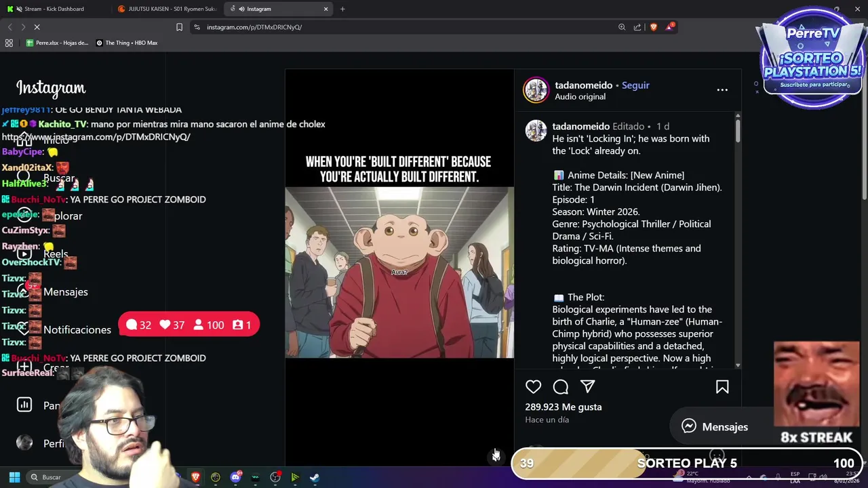Open the Stream - Kick Dashboard tab
868x488 pixels.
click(x=54, y=9)
